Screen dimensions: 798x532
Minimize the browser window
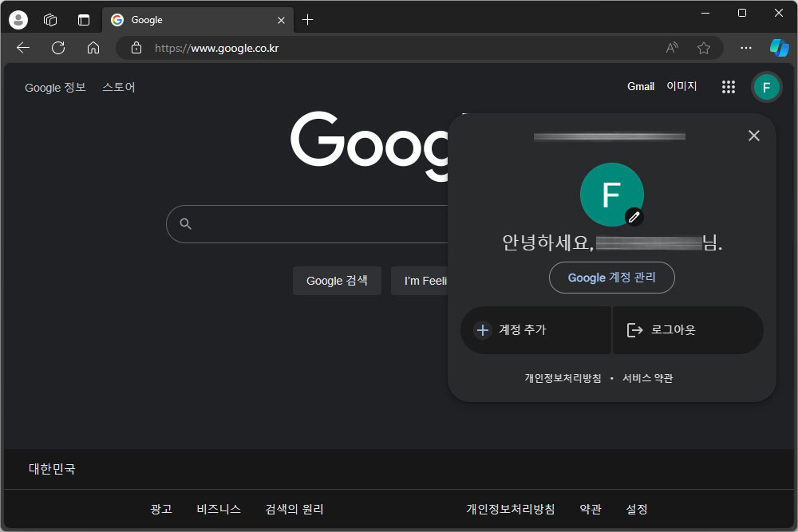705,14
